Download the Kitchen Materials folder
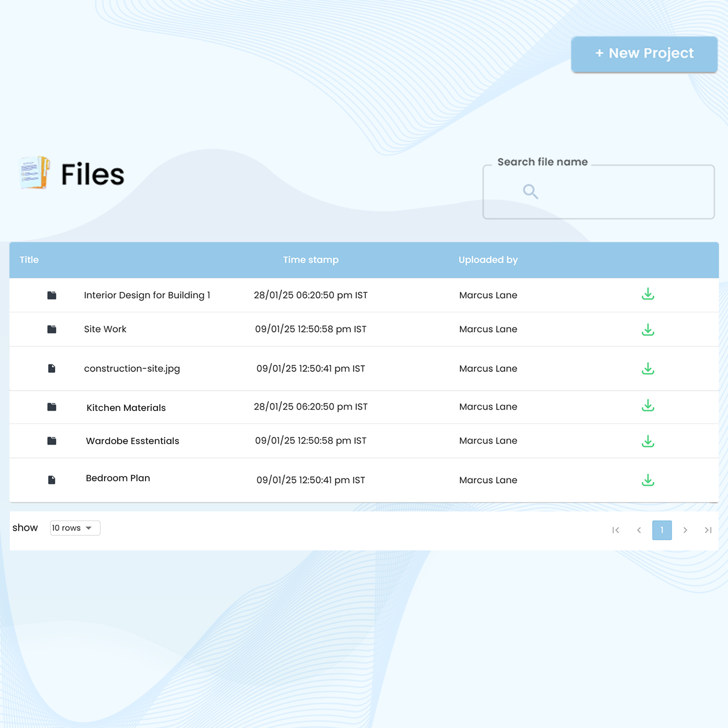Screen dimensions: 728x728 click(648, 405)
